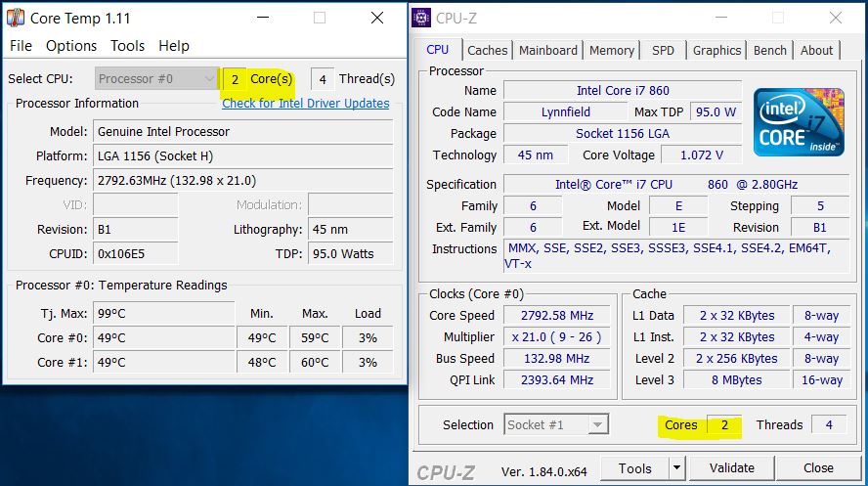Screen dimensions: 868x486
Task: Click the Ext. Model value 1E
Action: click(x=678, y=228)
